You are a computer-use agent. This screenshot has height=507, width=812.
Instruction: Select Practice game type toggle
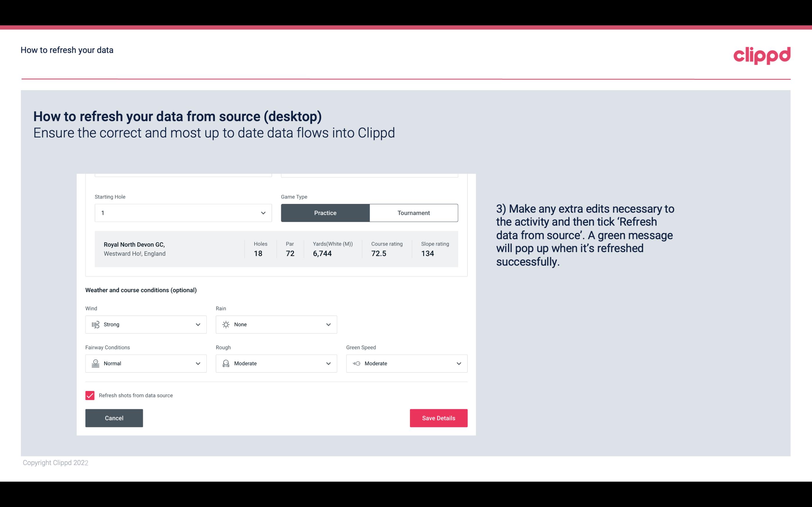pyautogui.click(x=325, y=213)
